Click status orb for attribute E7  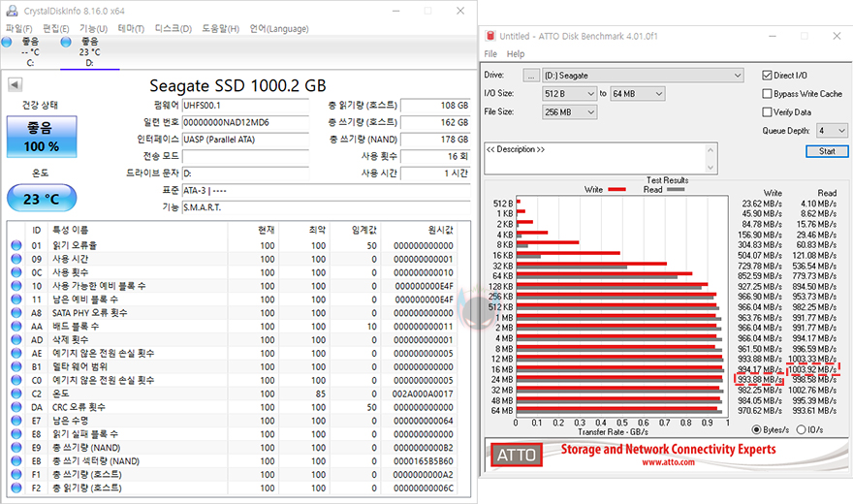16,421
